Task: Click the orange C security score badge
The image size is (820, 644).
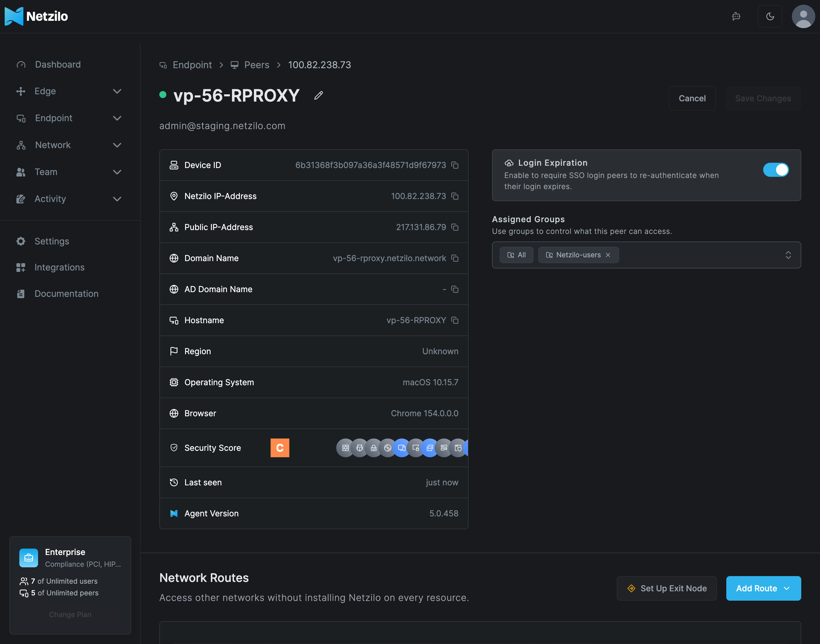Action: [x=280, y=448]
